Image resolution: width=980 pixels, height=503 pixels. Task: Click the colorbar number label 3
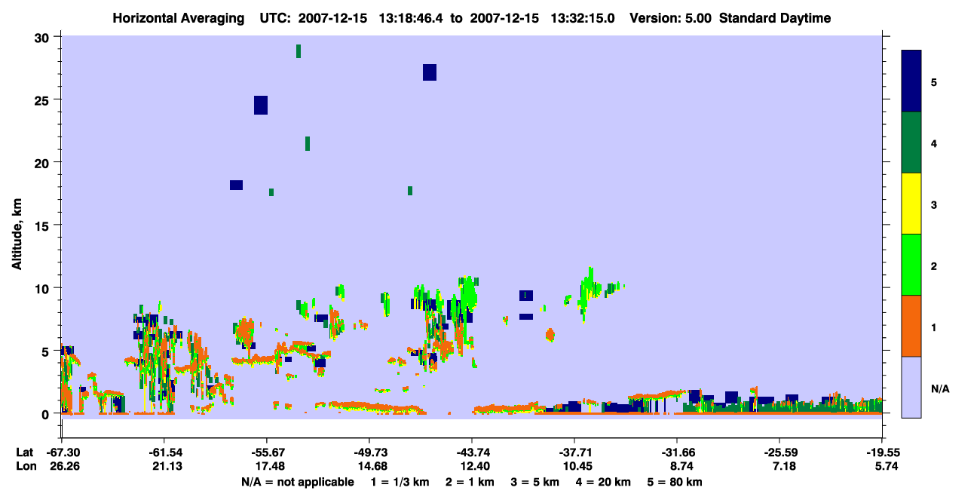tap(934, 204)
